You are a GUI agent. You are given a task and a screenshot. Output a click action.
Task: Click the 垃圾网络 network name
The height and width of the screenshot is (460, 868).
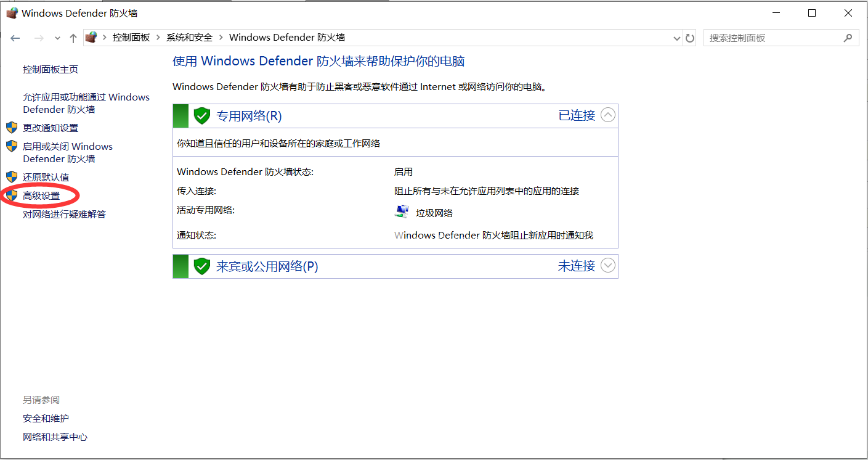[x=434, y=213]
